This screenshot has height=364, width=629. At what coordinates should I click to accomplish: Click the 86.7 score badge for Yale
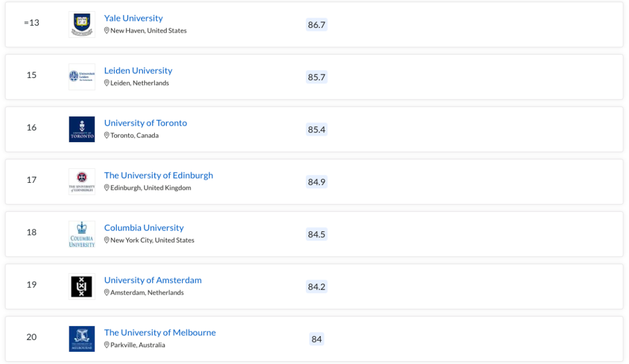(316, 25)
